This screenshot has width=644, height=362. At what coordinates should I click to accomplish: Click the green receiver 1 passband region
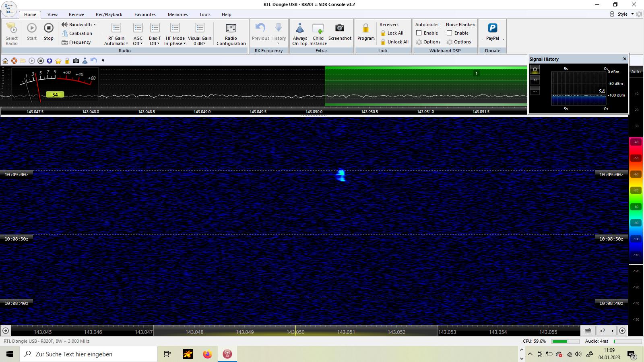pos(426,86)
